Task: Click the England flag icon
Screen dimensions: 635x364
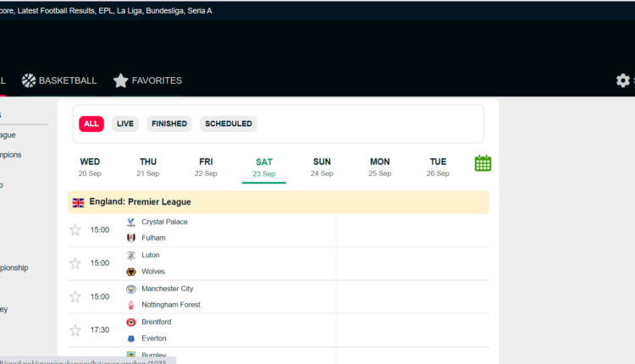Action: click(79, 202)
